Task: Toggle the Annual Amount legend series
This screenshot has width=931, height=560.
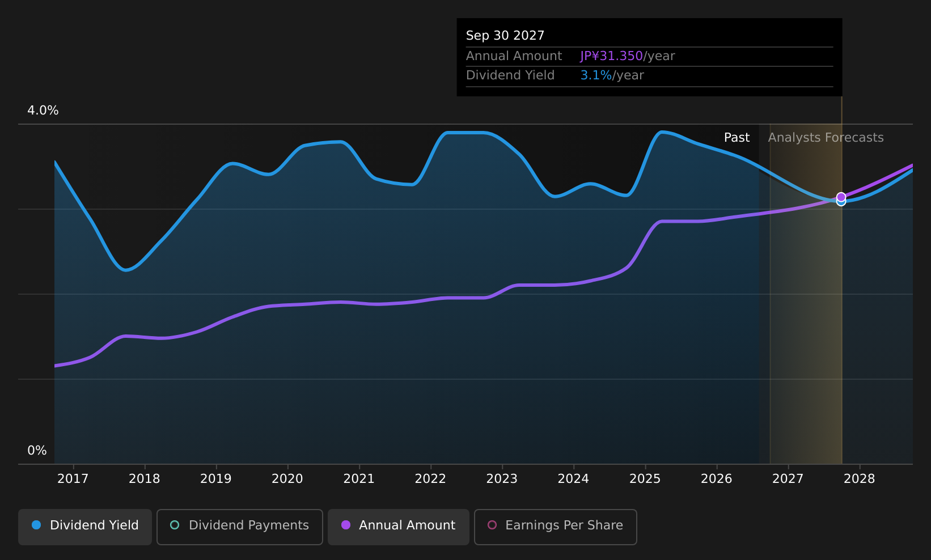Action: coord(399,527)
